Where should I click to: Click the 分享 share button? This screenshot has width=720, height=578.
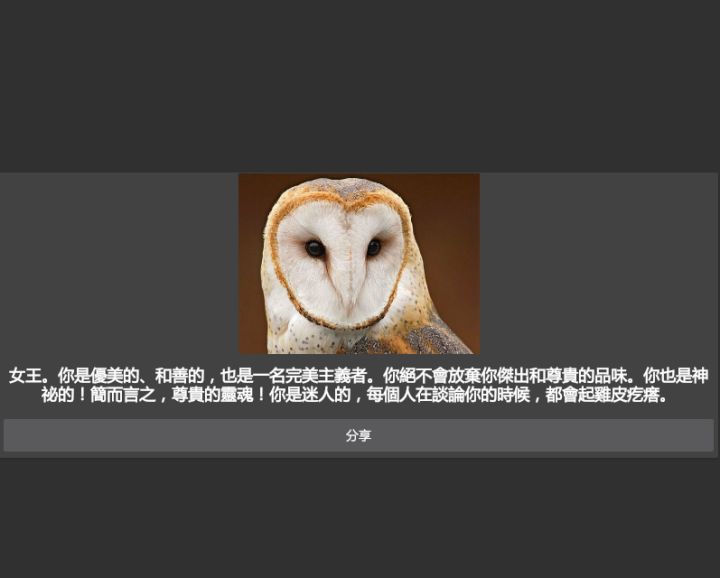coord(359,435)
